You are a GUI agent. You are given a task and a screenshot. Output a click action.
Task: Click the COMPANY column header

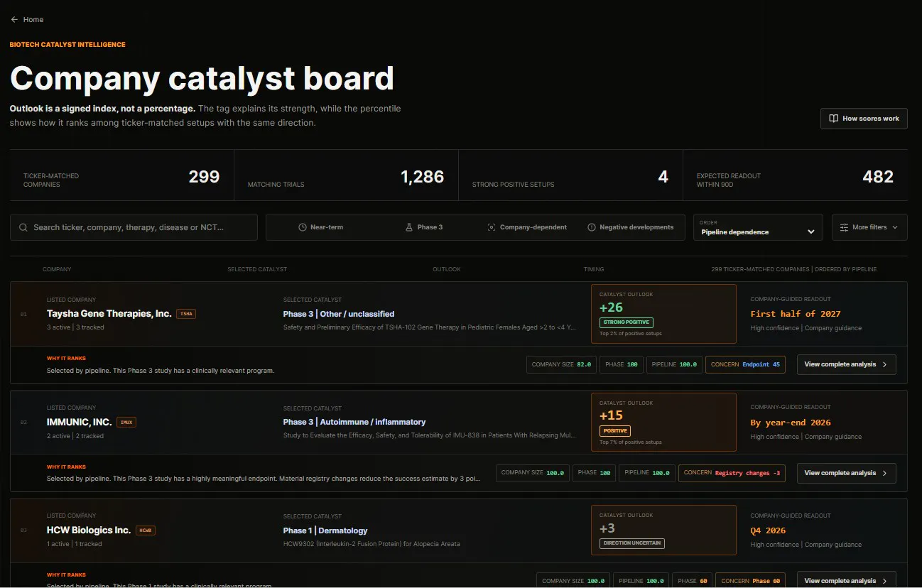(x=57, y=269)
